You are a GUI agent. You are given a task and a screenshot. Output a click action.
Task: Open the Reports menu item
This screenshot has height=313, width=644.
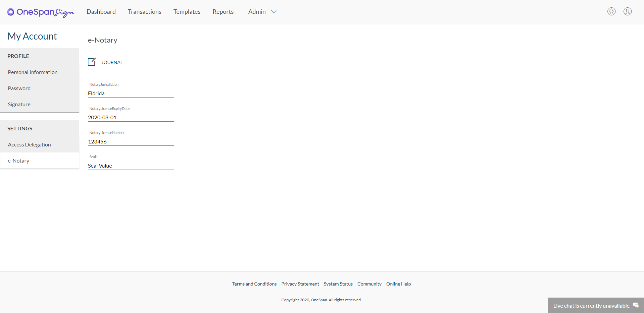point(223,12)
